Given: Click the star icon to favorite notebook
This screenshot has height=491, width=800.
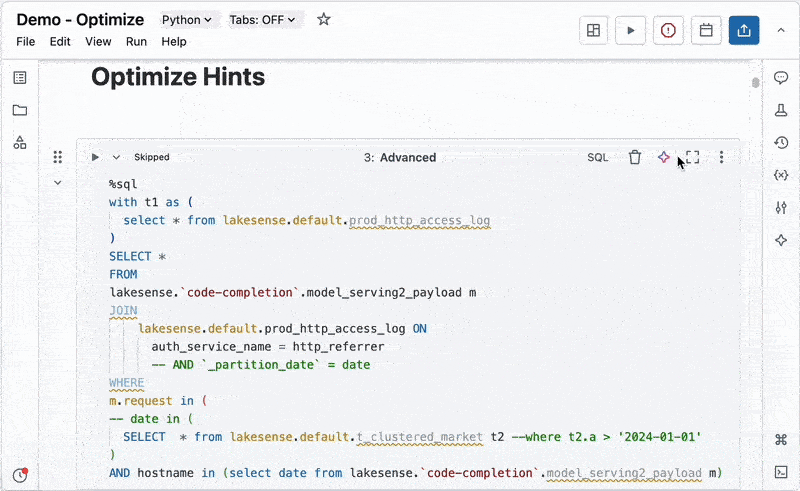Looking at the screenshot, I should coord(323,20).
